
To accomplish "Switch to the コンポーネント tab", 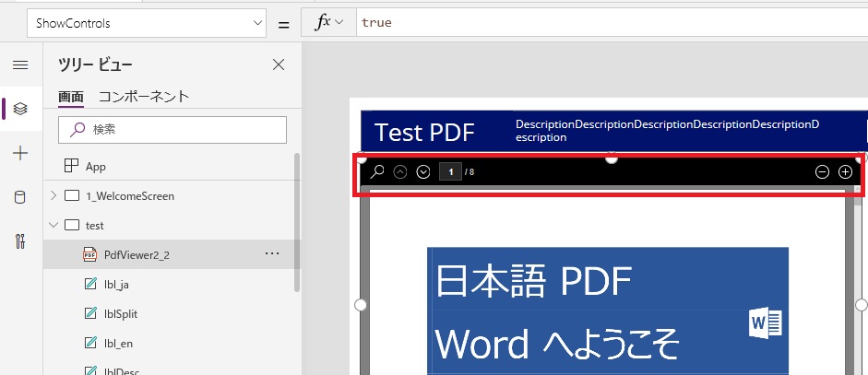I will (x=144, y=97).
